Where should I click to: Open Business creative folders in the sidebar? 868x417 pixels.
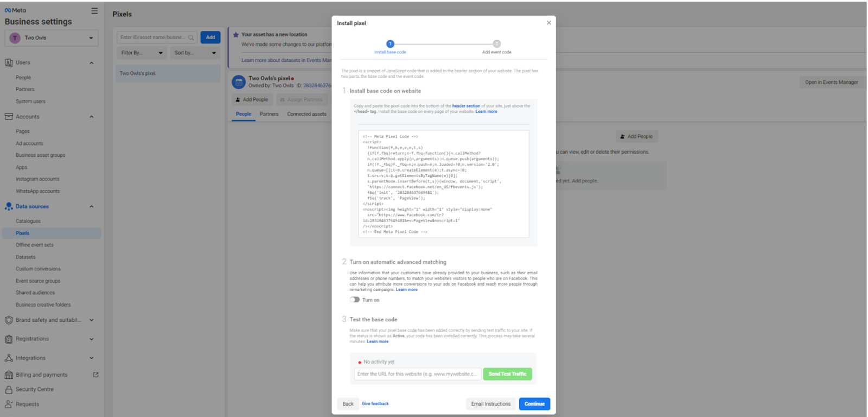point(43,305)
